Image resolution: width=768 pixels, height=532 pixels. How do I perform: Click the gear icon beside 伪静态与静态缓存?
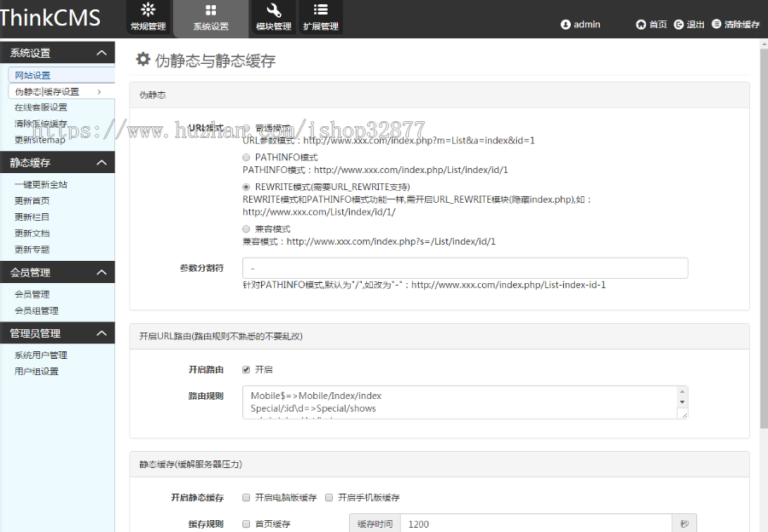pos(143,59)
